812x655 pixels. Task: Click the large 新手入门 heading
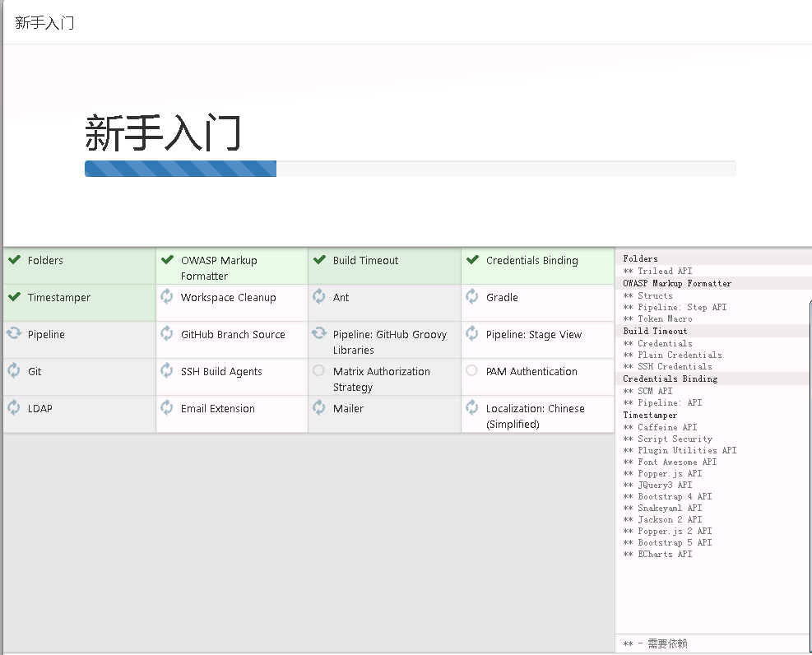click(x=163, y=132)
